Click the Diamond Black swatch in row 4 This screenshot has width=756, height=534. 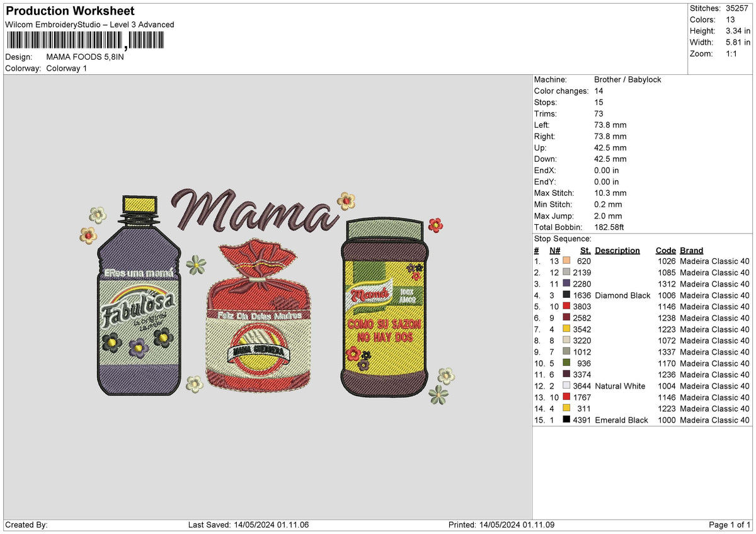[567, 295]
